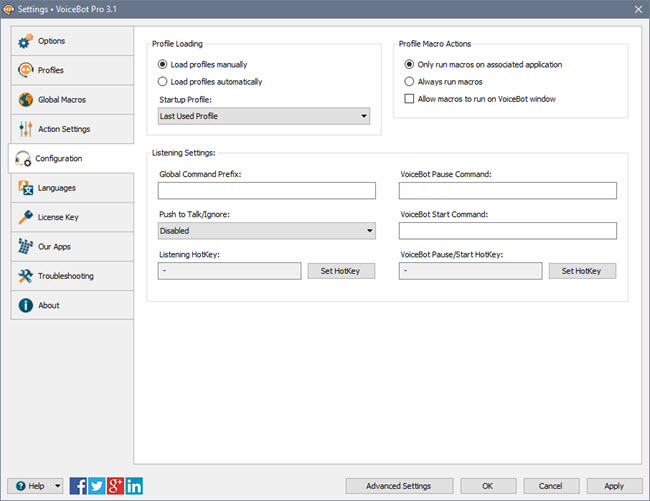Click the Cancel button
The image size is (650, 501).
pos(551,486)
